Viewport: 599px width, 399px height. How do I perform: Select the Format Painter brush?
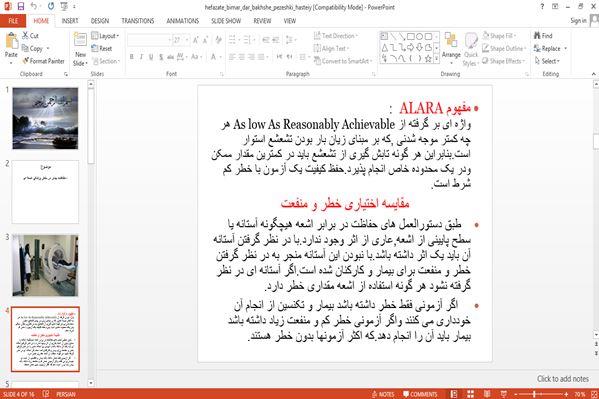(x=25, y=61)
